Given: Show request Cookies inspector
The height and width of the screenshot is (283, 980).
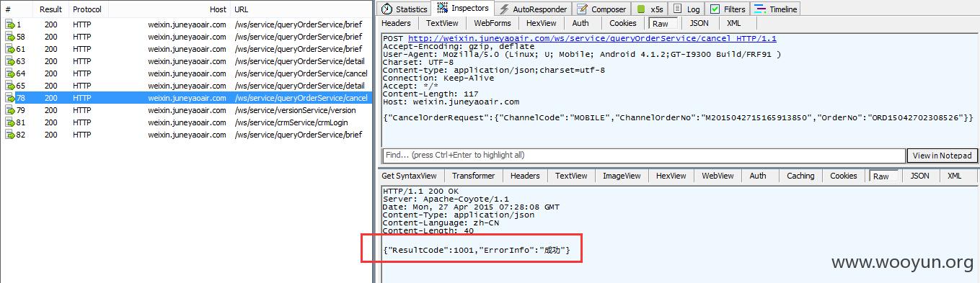Looking at the screenshot, I should [x=623, y=23].
